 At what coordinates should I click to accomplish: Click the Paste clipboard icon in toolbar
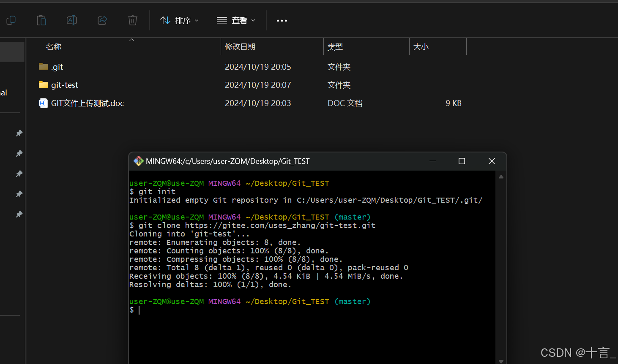pos(41,20)
